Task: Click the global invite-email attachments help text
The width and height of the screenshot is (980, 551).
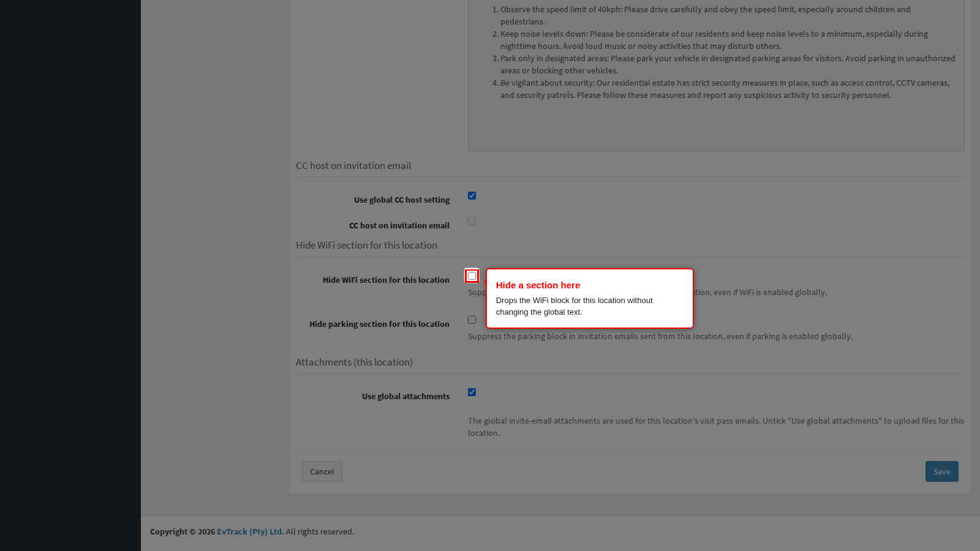Action: click(x=716, y=427)
